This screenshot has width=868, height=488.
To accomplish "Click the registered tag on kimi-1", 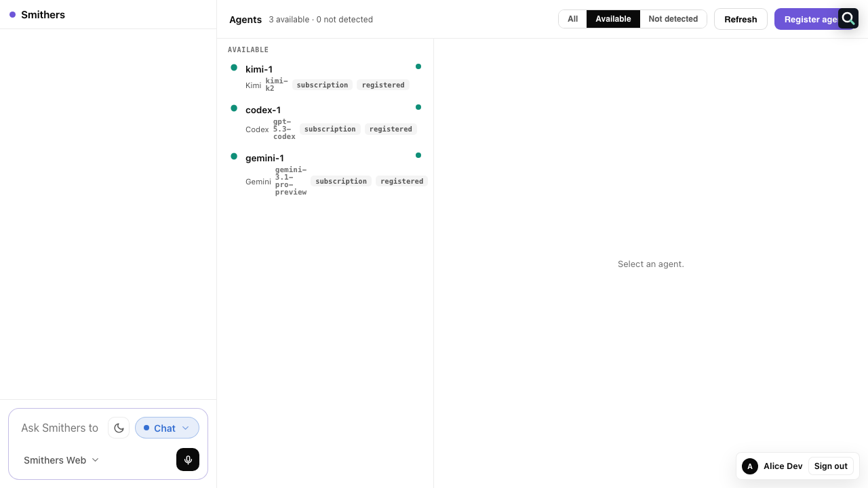I will pos(383,85).
